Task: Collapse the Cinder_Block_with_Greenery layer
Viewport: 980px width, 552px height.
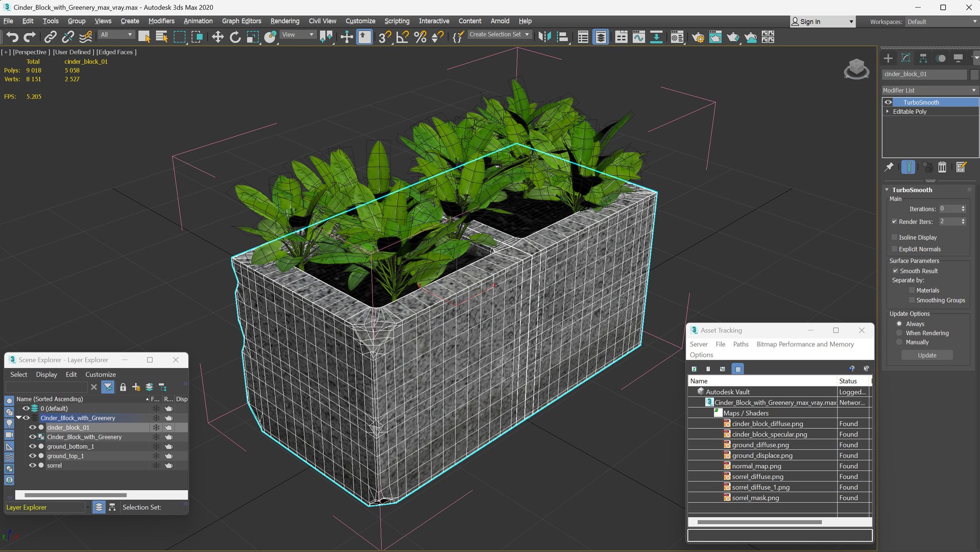Action: [x=19, y=418]
